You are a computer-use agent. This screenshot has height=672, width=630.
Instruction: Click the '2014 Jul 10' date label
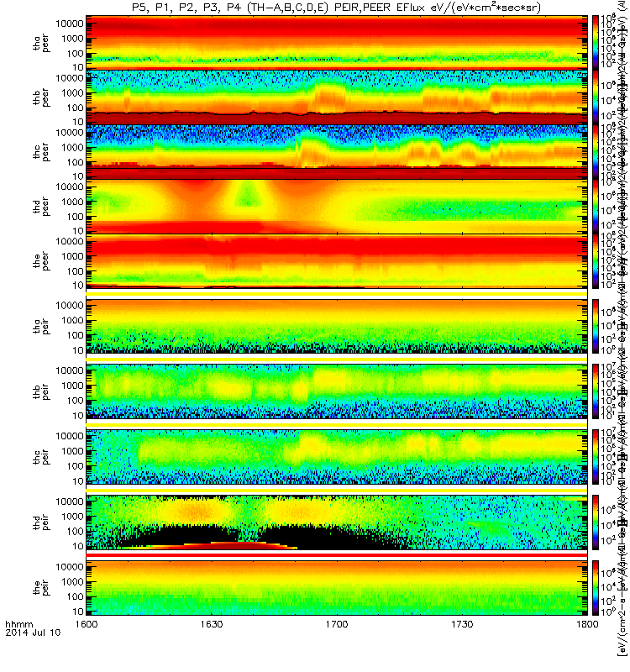[33, 633]
